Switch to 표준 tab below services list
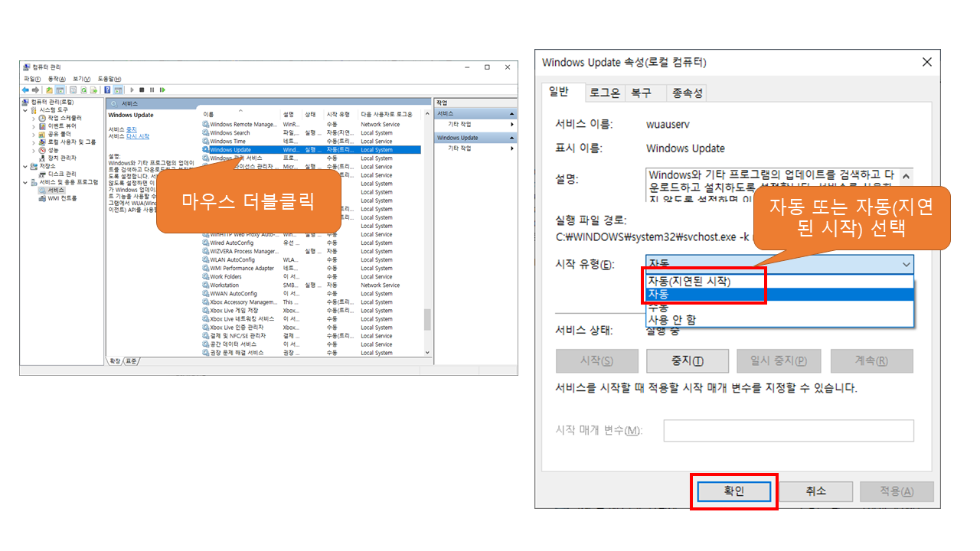 tap(132, 361)
